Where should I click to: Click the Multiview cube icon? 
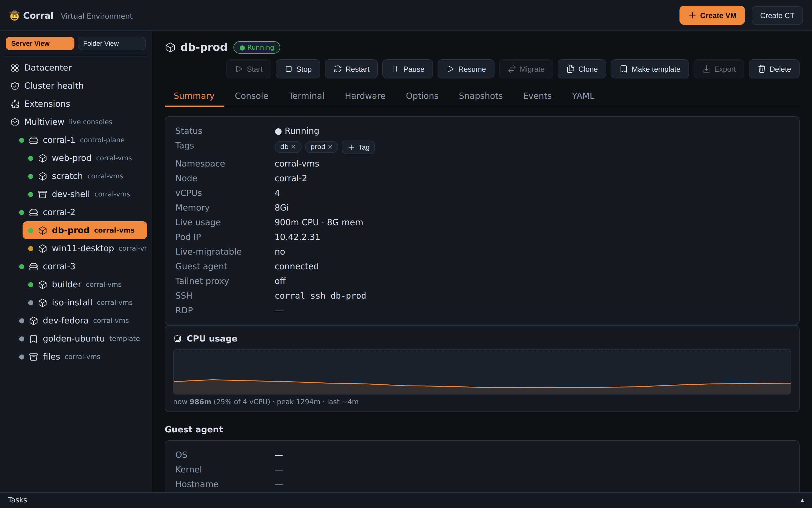pos(15,122)
